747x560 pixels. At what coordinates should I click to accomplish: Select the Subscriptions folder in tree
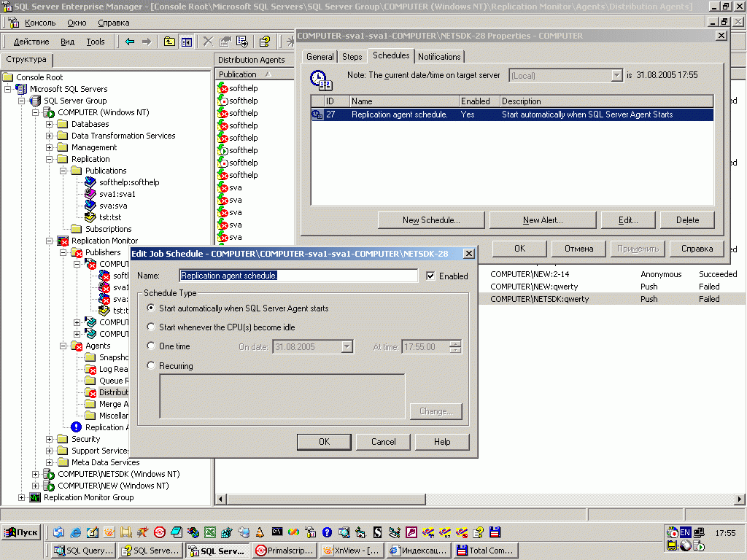[108, 229]
